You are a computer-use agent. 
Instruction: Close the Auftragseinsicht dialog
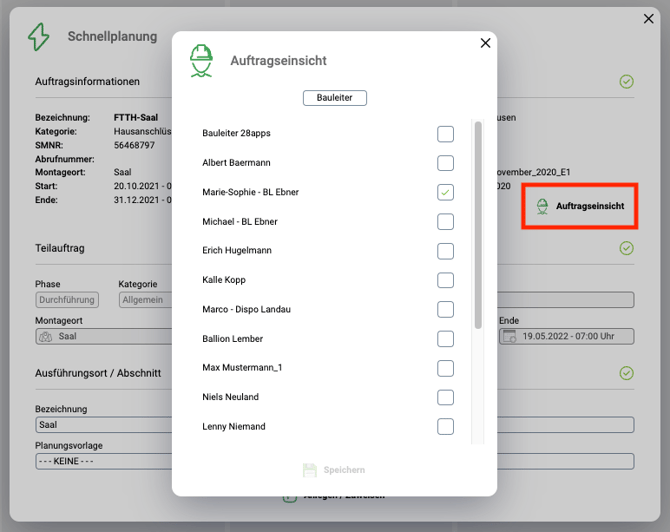(485, 43)
